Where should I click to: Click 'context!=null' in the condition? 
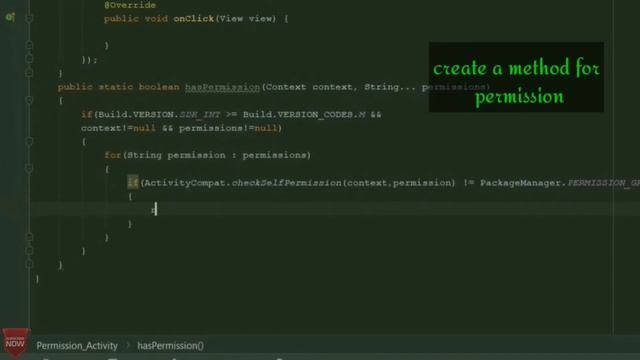click(118, 128)
